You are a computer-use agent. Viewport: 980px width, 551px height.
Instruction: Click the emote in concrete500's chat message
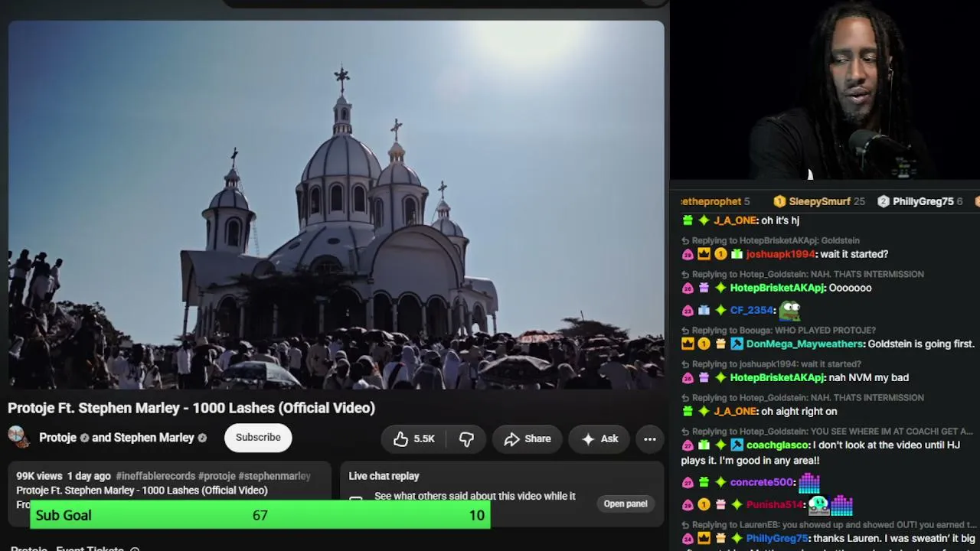(808, 482)
